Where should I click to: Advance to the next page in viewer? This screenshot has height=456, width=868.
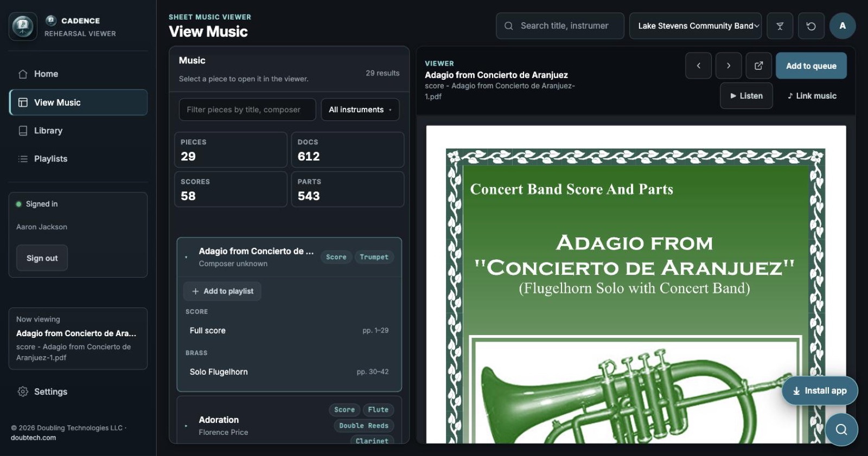[x=729, y=66]
